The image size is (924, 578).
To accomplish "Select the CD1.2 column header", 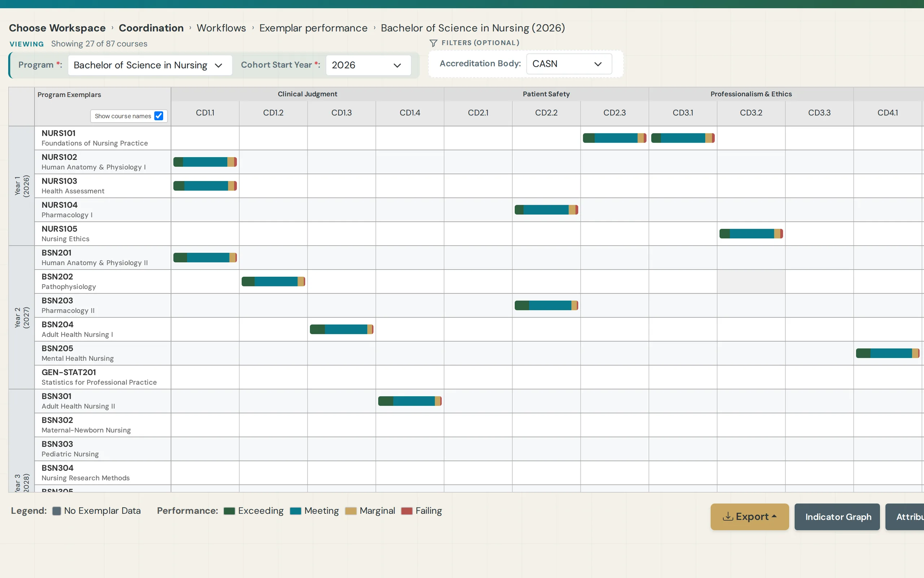I will 273,113.
